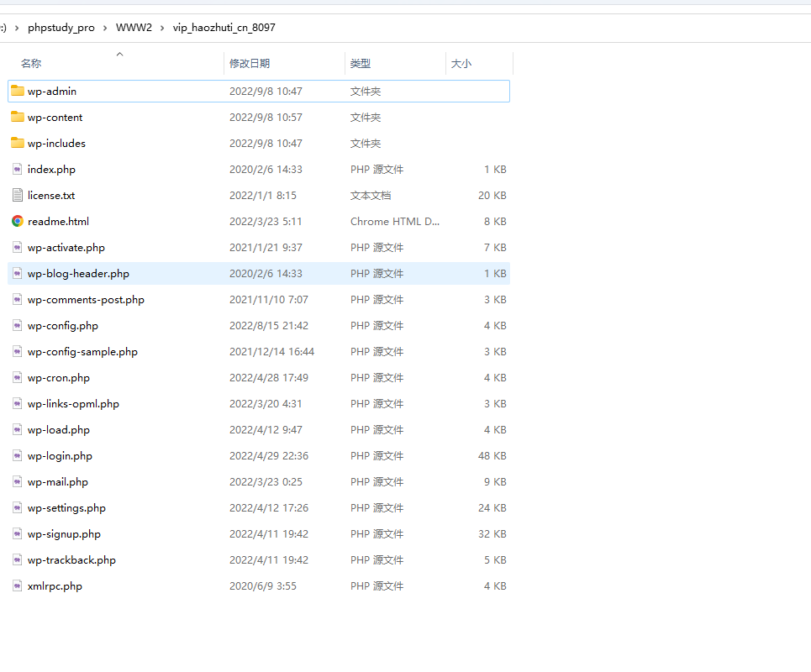Select the wp-trackback.php file name
Viewport: 811px width, 672px height.
point(71,559)
